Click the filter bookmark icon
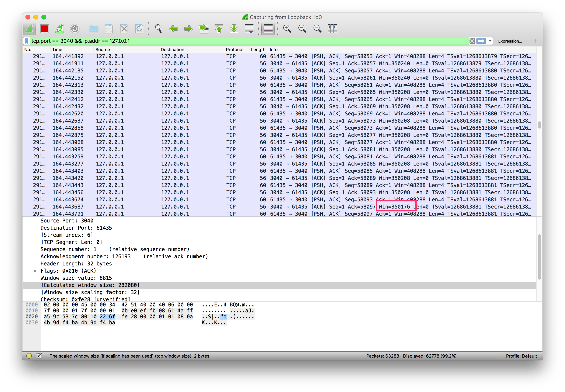This screenshot has height=392, width=565. [26, 41]
